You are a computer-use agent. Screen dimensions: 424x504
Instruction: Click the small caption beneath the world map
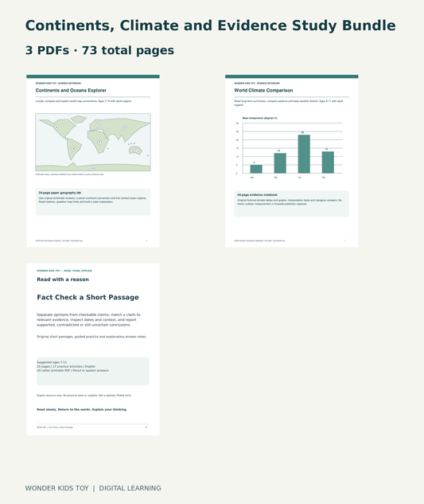coord(70,174)
